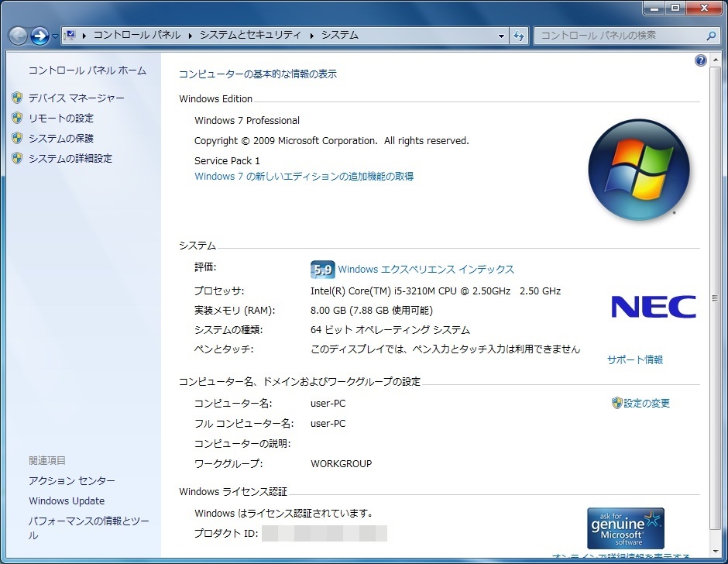This screenshot has width=728, height=564.
Task: Click the refresh button beside address bar
Action: [x=519, y=36]
